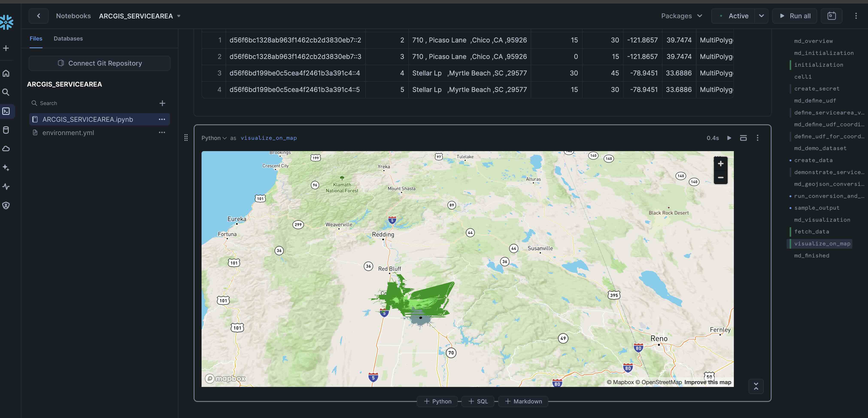
Task: Run the visualize_on_map cell play button
Action: pyautogui.click(x=729, y=138)
